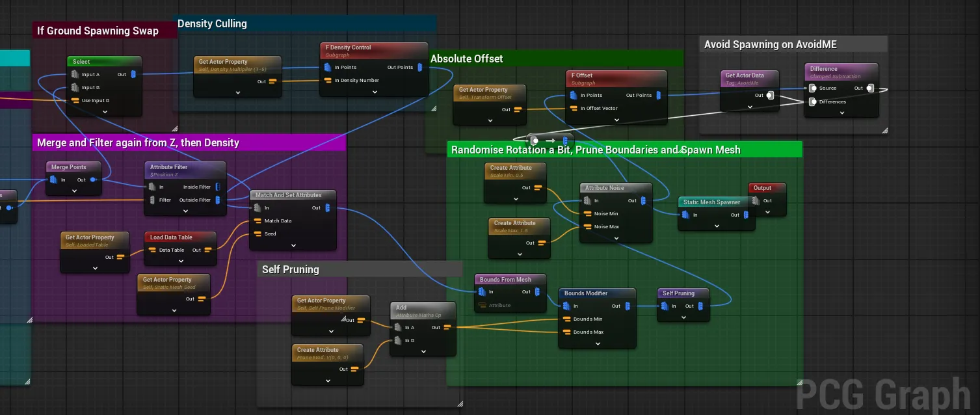Expand Static Mesh Spawner node options
980x415 pixels.
point(717,226)
